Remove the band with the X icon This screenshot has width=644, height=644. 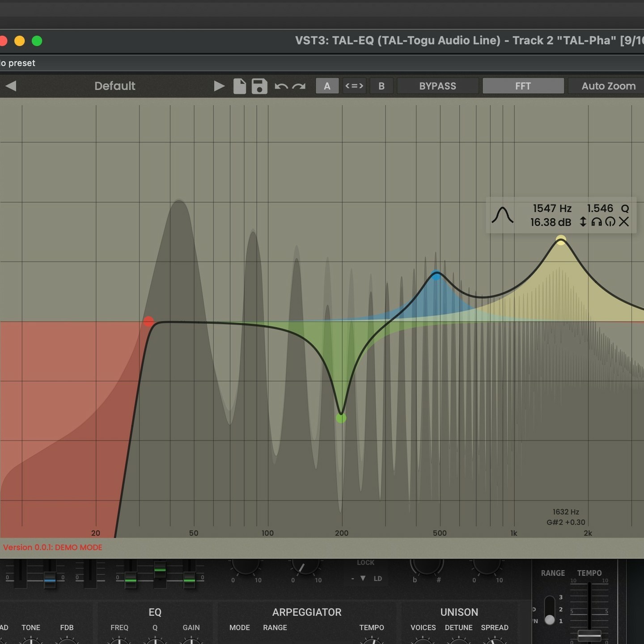pyautogui.click(x=624, y=222)
